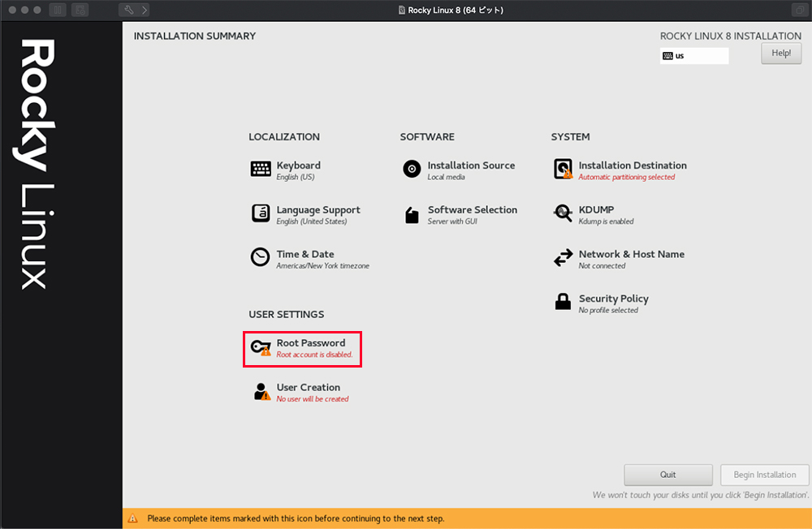Open Network & Host Name label
812x529 pixels.
631,254
